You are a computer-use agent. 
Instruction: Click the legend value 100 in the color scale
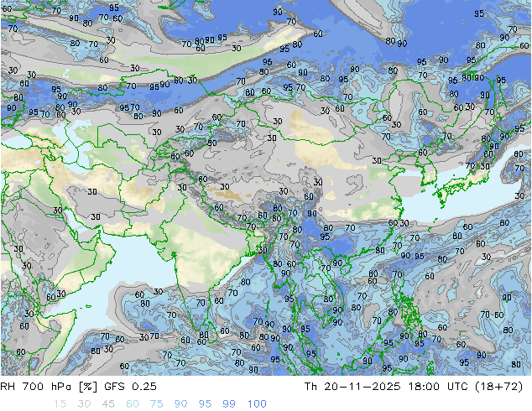click(257, 404)
